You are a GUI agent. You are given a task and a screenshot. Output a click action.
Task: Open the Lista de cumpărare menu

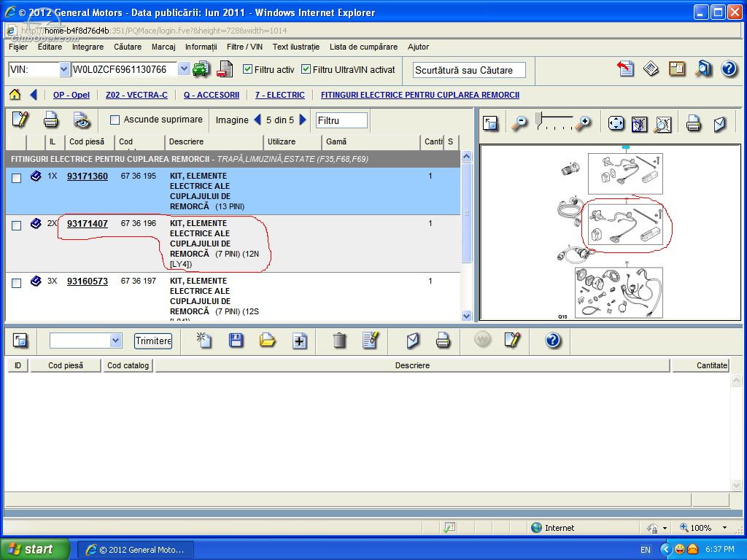(363, 47)
